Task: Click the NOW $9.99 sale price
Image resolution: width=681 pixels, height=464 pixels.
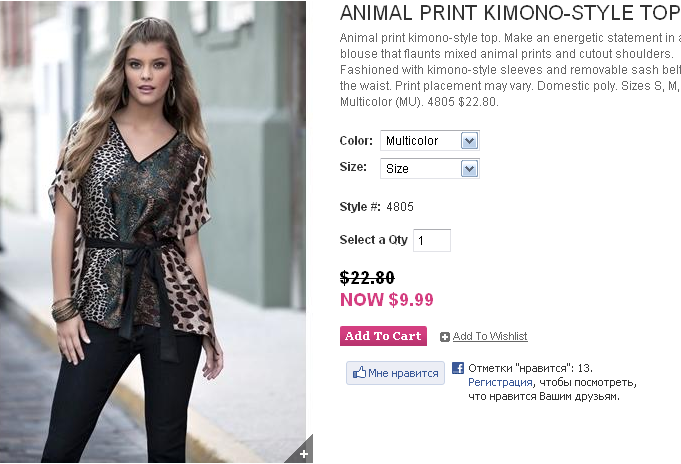Action: [387, 299]
